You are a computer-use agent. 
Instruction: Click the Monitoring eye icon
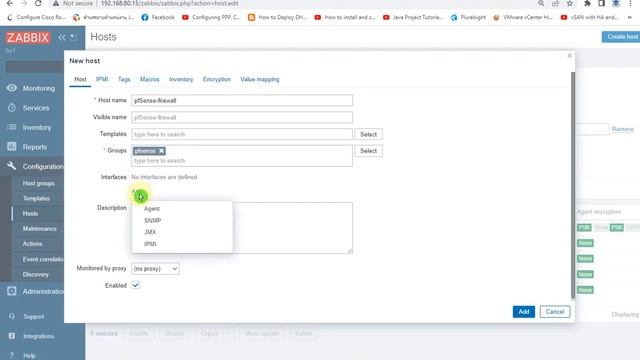click(12, 88)
